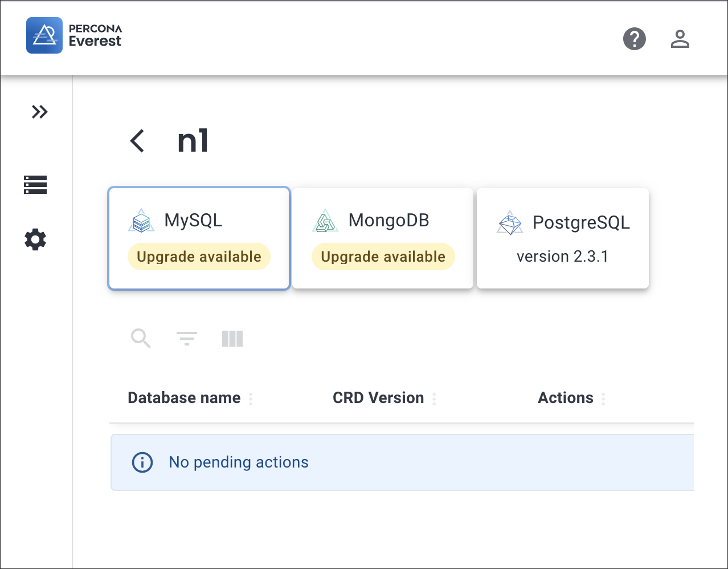Expand the sidebar with double chevron
Screen dimensions: 728x569
coord(39,112)
